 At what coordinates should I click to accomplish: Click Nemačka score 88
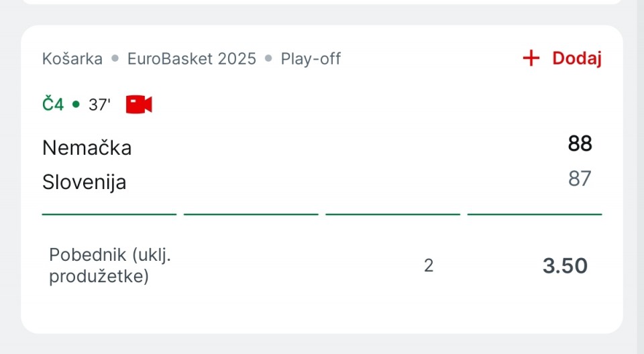point(580,143)
